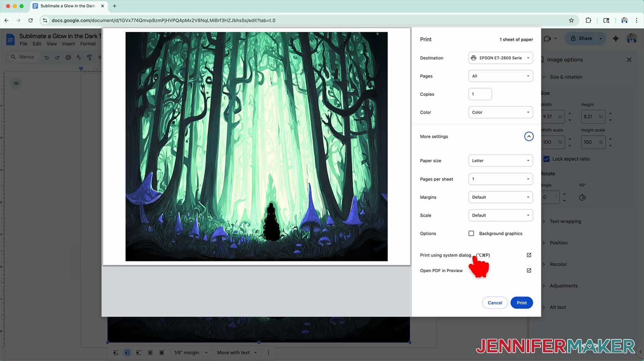Viewport: 644px width, 361px height.
Task: Open the Share button dropdown arrow
Action: [x=600, y=39]
